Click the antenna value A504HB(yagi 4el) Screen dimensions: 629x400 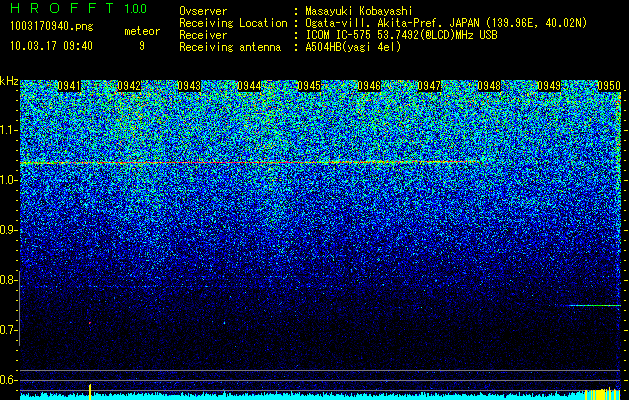pos(353,47)
